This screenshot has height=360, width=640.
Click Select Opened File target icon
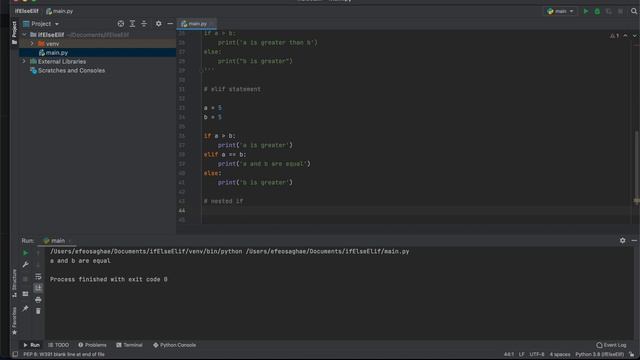point(120,24)
